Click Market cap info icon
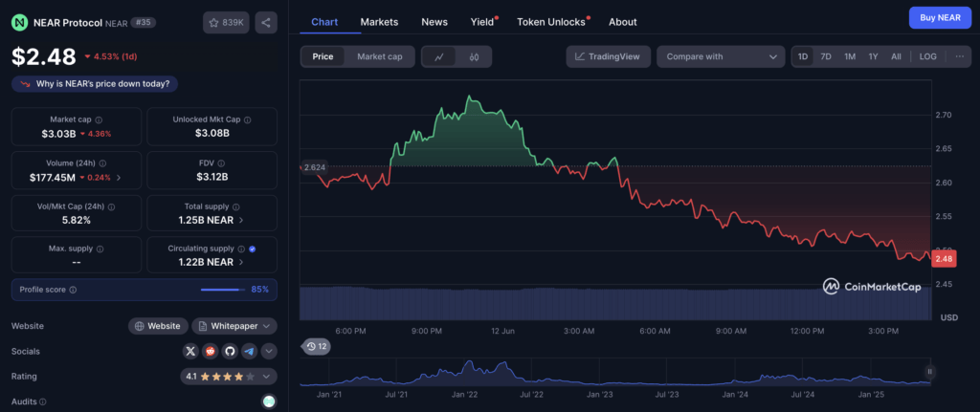Image resolution: width=980 pixels, height=412 pixels. (x=99, y=119)
